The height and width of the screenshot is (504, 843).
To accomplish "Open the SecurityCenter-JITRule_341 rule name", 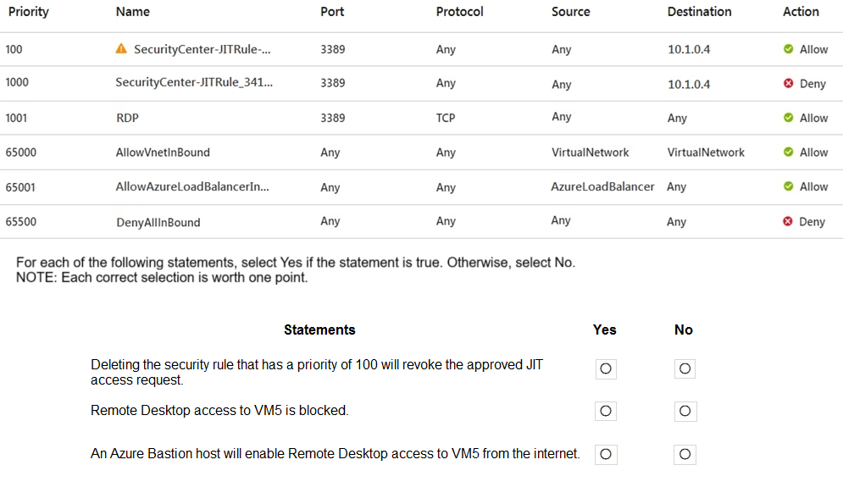I will (x=194, y=83).
